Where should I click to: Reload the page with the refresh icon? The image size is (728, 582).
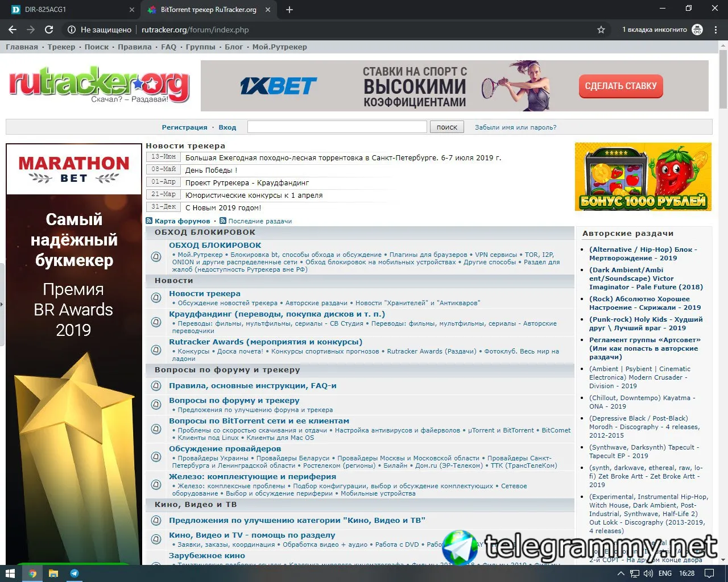point(49,30)
